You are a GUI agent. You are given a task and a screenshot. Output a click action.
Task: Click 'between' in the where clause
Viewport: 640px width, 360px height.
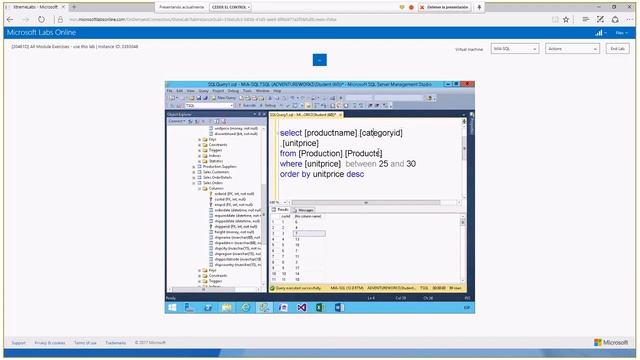361,164
